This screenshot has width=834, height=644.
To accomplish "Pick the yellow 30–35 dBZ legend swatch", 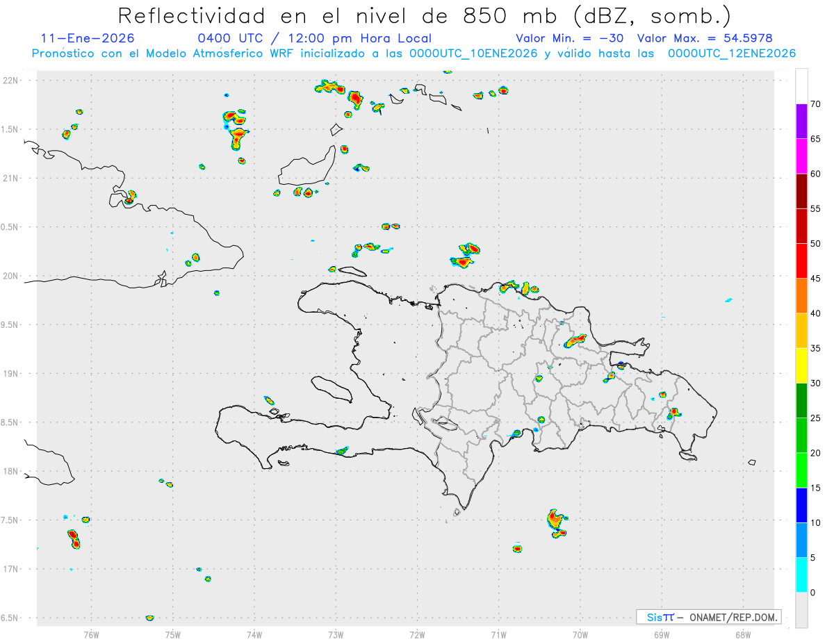I will 801,365.
